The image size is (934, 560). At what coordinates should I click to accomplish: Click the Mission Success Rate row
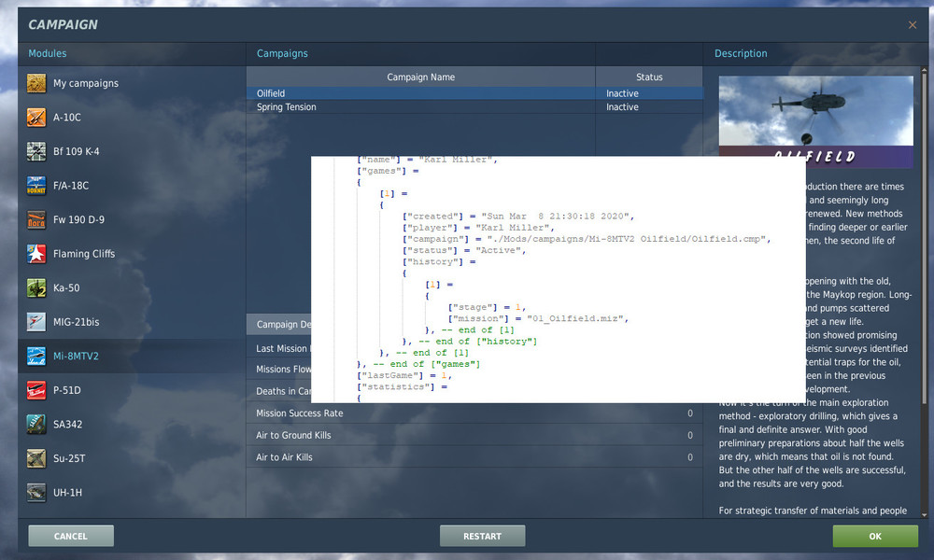[474, 413]
